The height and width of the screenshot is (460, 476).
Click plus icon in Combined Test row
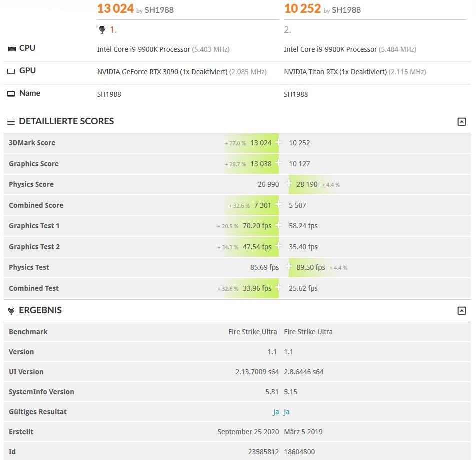pyautogui.click(x=278, y=287)
